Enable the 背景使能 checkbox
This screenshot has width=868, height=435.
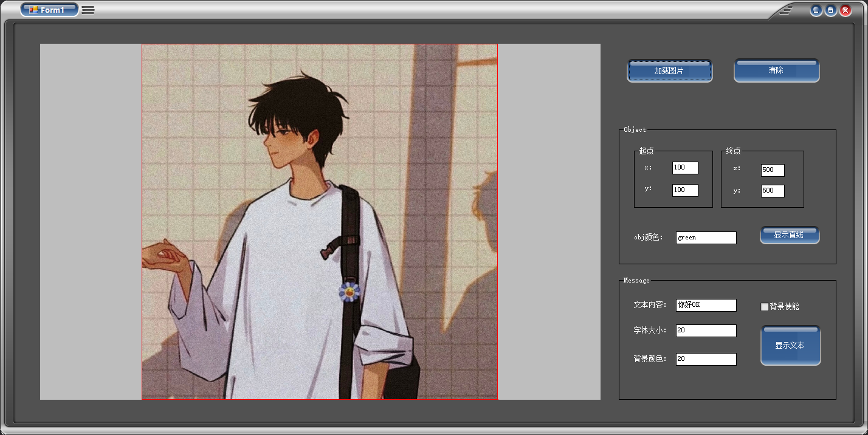(x=764, y=306)
